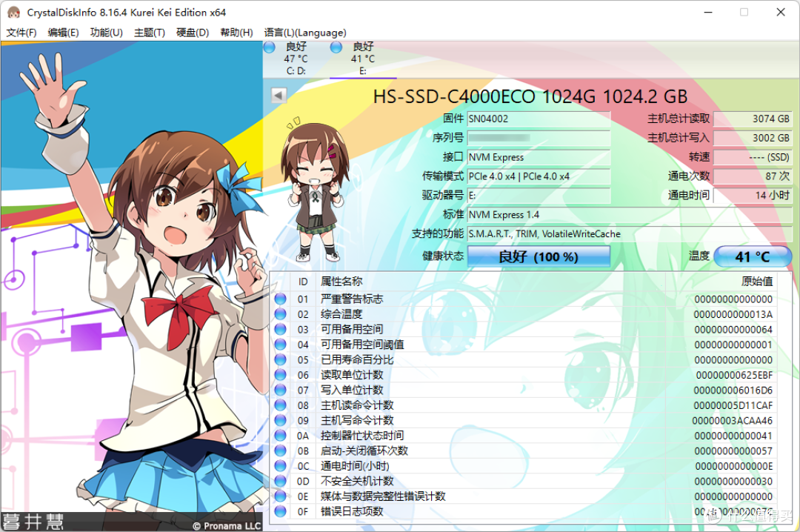Click the host total reads value 3074 GB

pyautogui.click(x=753, y=119)
